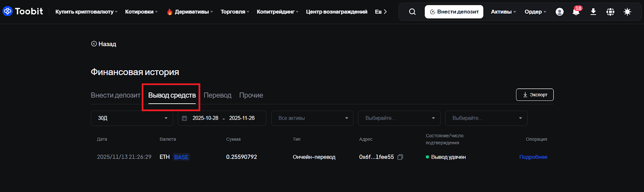The width and height of the screenshot is (644, 192).
Task: Click the Toobit logo icon
Action: pos(8,12)
